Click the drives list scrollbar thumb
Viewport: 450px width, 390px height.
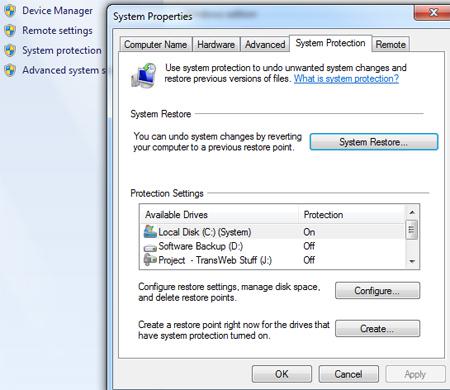click(412, 229)
